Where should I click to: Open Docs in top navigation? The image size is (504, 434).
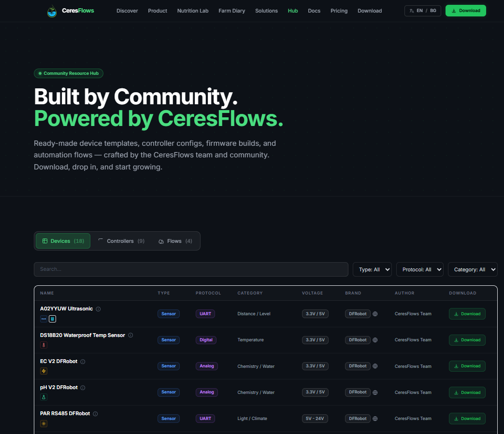(314, 11)
